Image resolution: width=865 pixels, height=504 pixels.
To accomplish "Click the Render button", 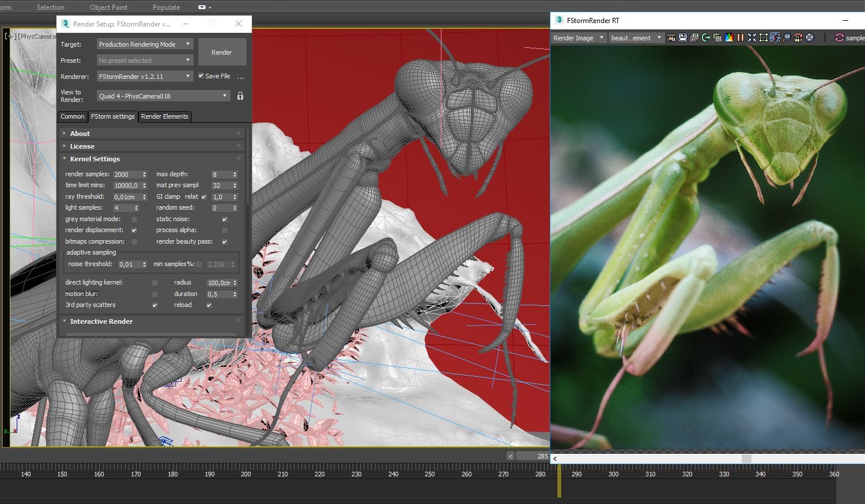I will coord(221,52).
